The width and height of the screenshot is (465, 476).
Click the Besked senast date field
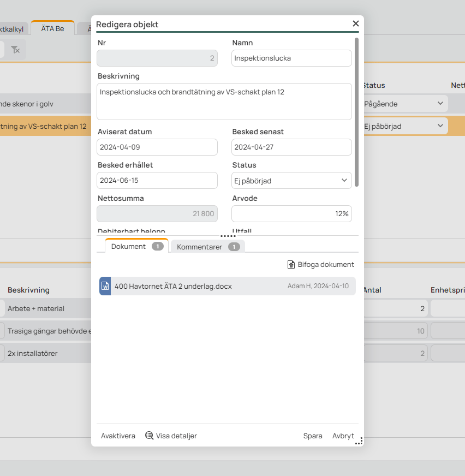tap(291, 147)
